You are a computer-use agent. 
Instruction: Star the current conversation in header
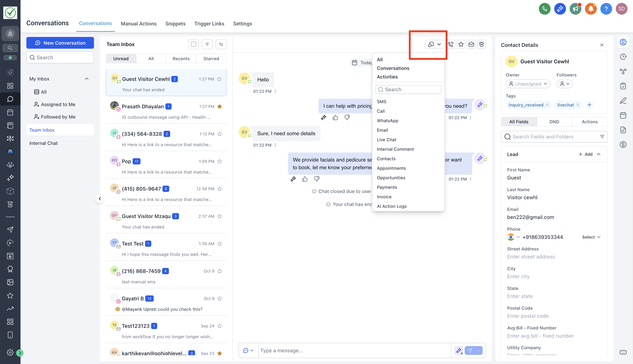pos(461,44)
